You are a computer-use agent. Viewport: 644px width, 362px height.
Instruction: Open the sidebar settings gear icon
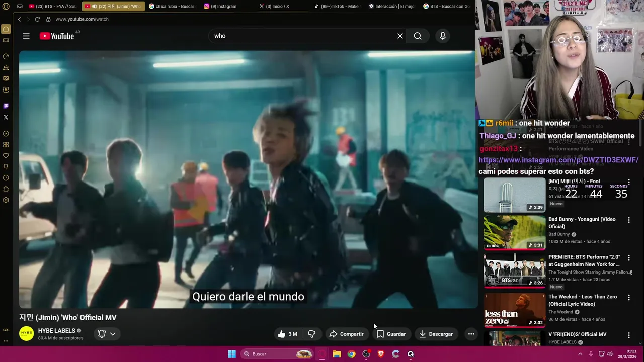[x=6, y=200]
